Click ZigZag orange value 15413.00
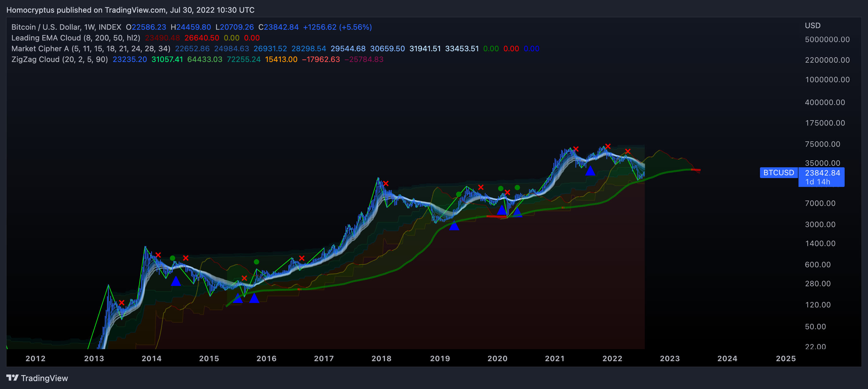The image size is (868, 389). point(281,59)
